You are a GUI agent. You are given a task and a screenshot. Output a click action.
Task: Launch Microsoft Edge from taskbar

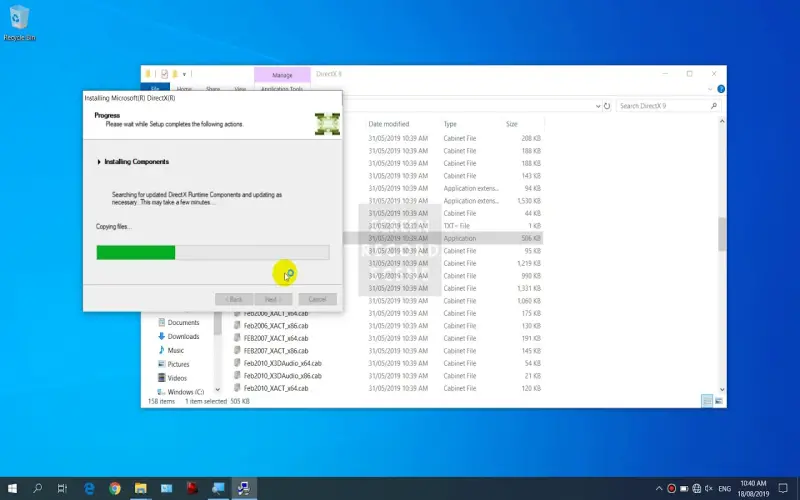tap(89, 488)
